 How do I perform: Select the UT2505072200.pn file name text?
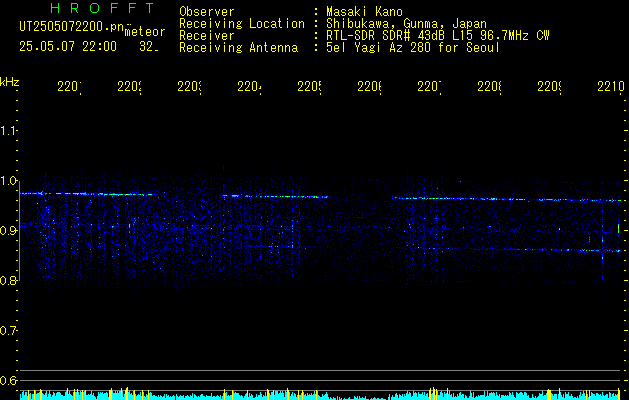72,27
